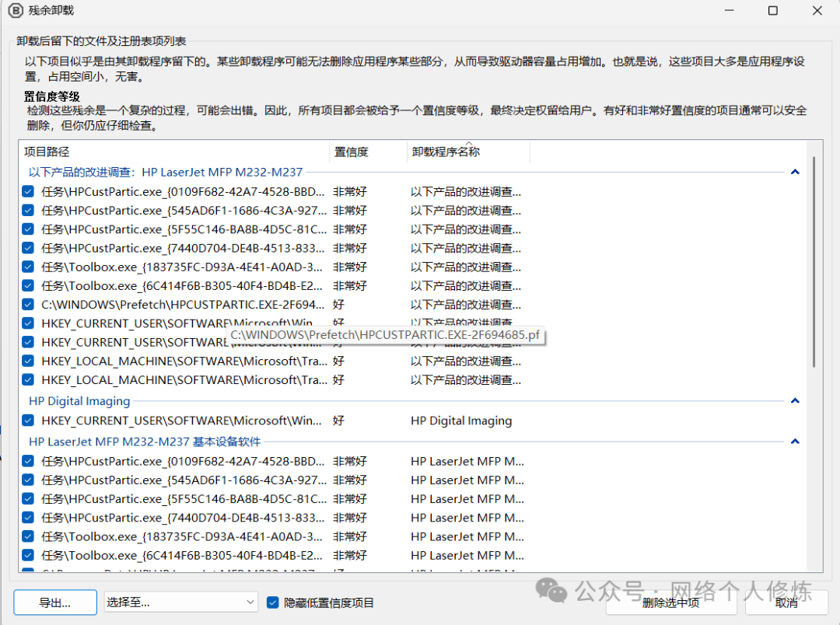
Task: Click the 导出... button
Action: point(55,602)
